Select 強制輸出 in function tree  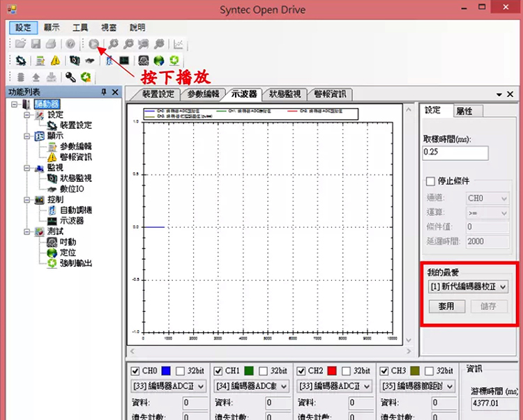click(x=76, y=263)
